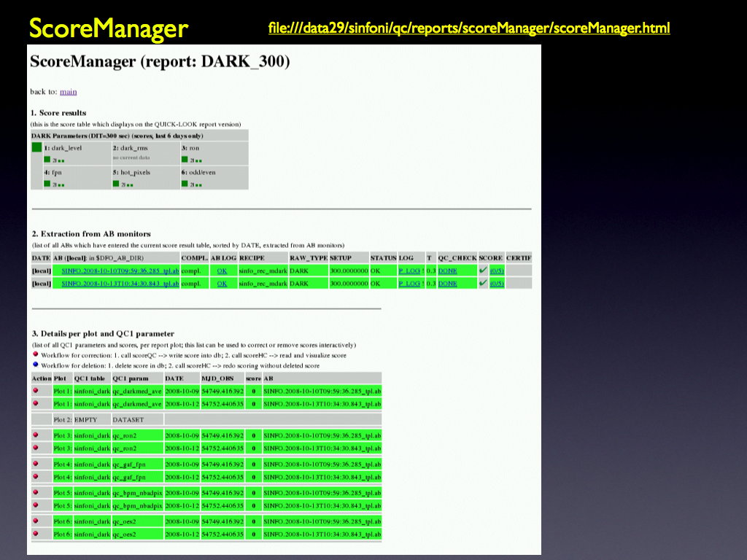Click red action dot for first qc_darkmed_ave row

coord(35,391)
